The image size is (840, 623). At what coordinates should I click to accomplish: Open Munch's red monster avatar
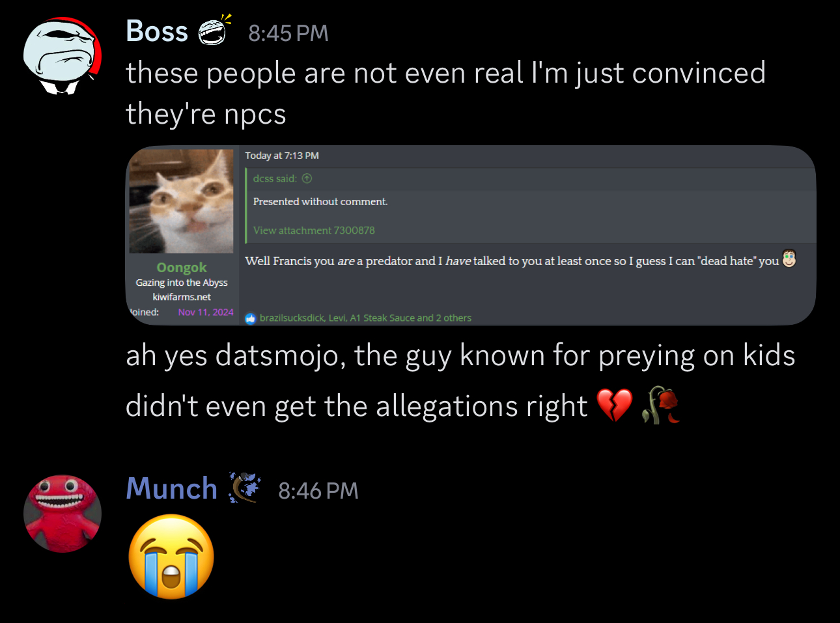point(63,514)
